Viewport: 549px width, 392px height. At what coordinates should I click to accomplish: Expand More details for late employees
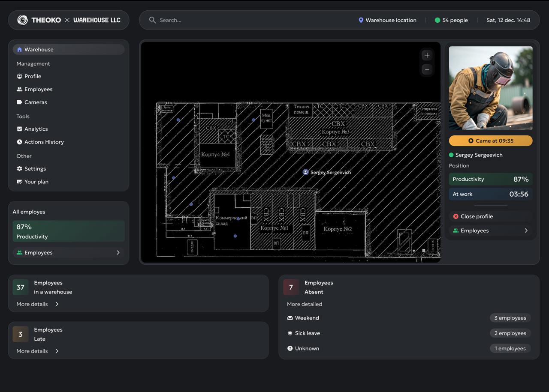(38, 351)
